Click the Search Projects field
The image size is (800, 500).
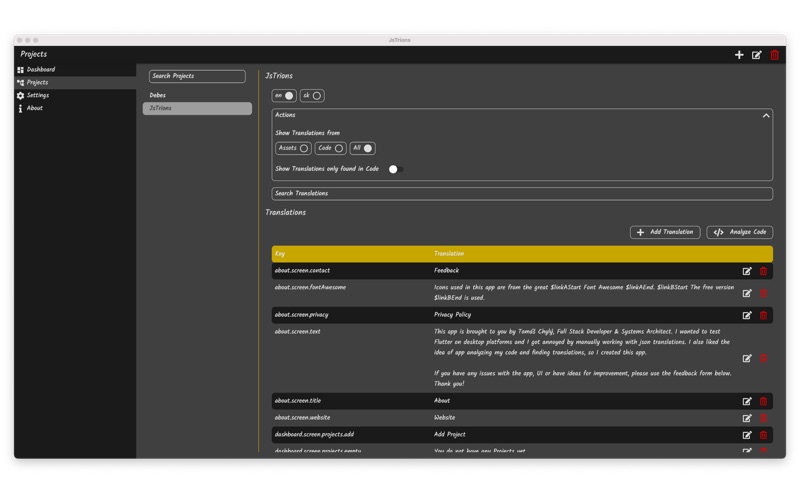coord(197,76)
